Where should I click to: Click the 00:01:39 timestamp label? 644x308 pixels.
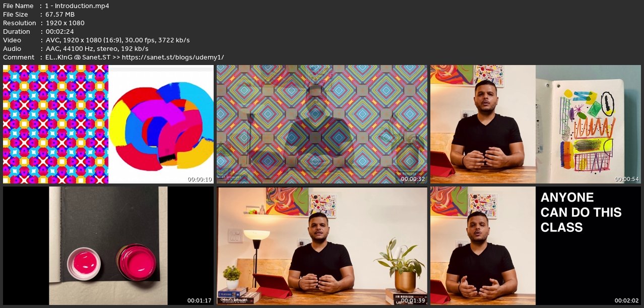[414, 300]
